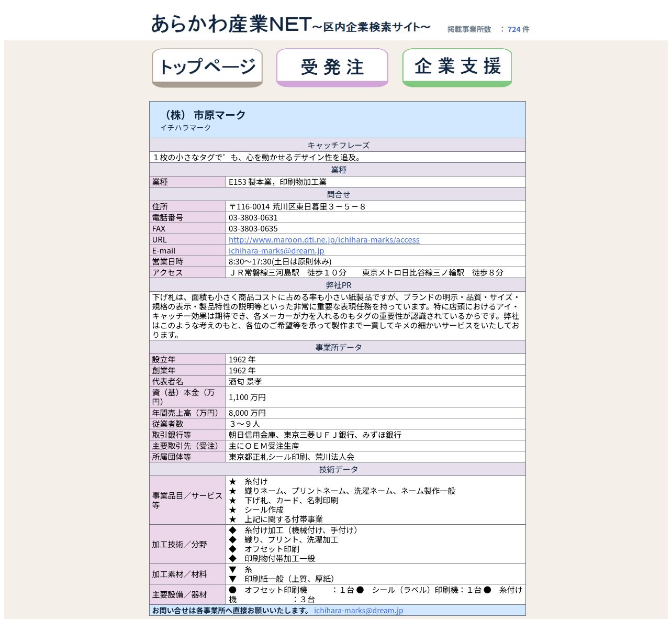This screenshot has width=672, height=619.
Task: Go to the 受発注 page
Action: 332,68
